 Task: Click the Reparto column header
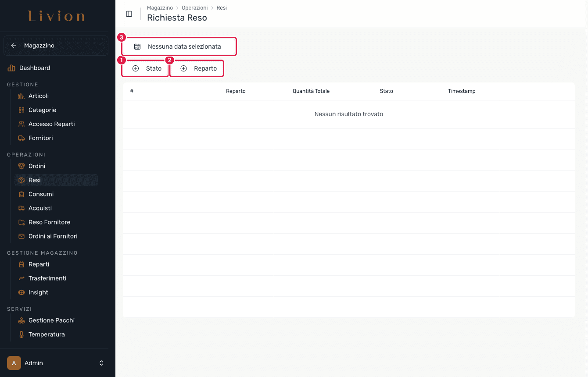click(x=236, y=91)
